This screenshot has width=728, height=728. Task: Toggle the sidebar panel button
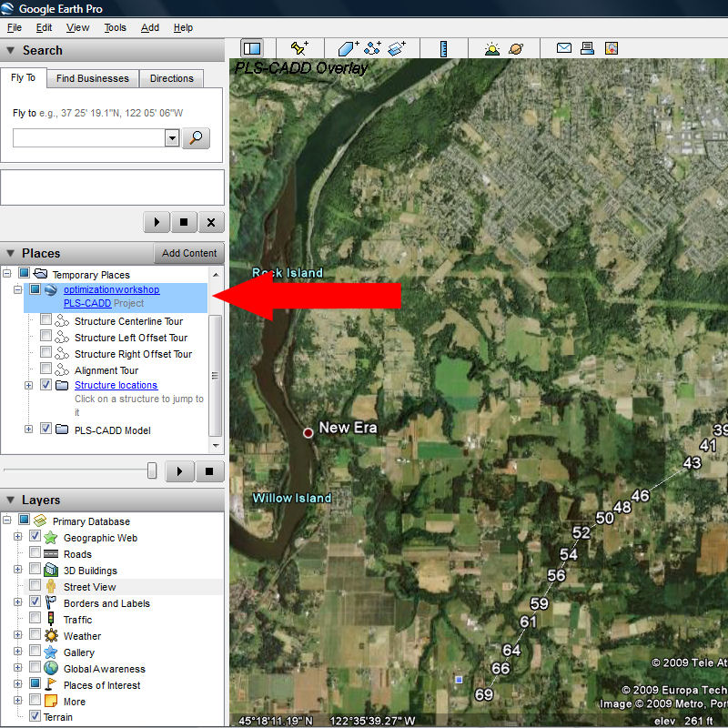coord(252,48)
